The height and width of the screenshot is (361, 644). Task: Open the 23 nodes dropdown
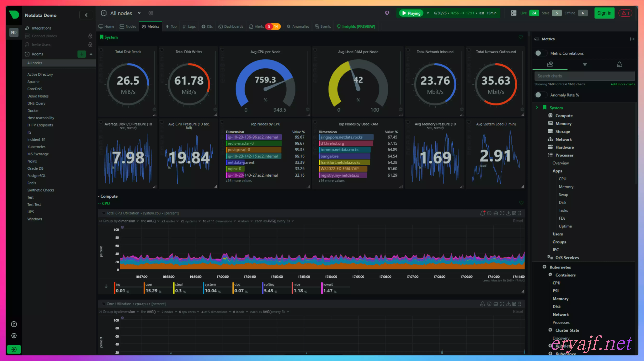point(170,221)
